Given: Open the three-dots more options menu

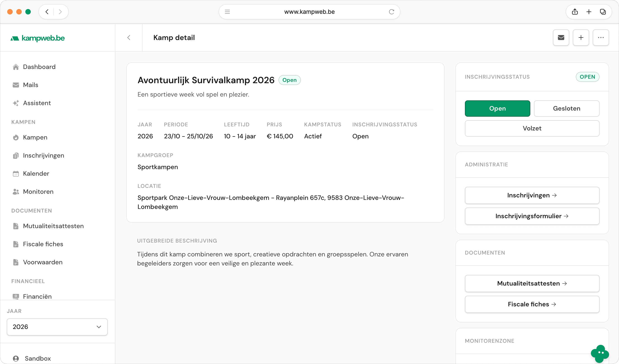Looking at the screenshot, I should click(601, 38).
